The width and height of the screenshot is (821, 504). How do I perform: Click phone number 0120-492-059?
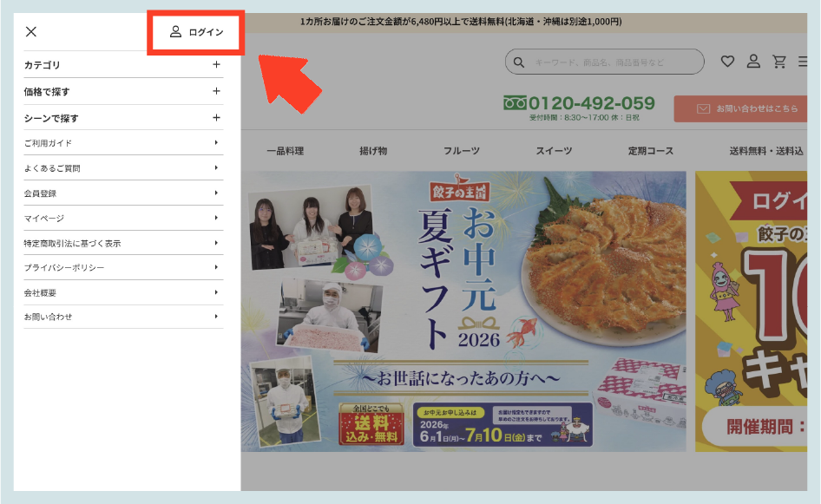click(x=592, y=103)
